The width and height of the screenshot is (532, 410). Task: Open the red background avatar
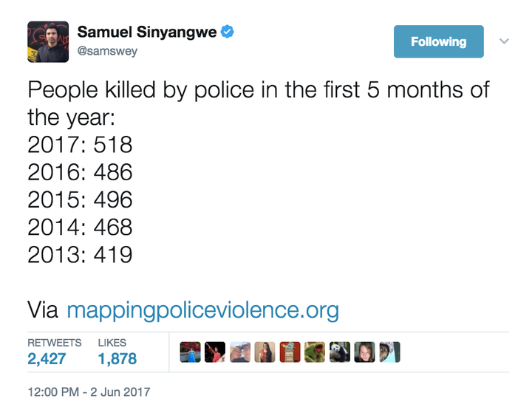click(x=290, y=352)
